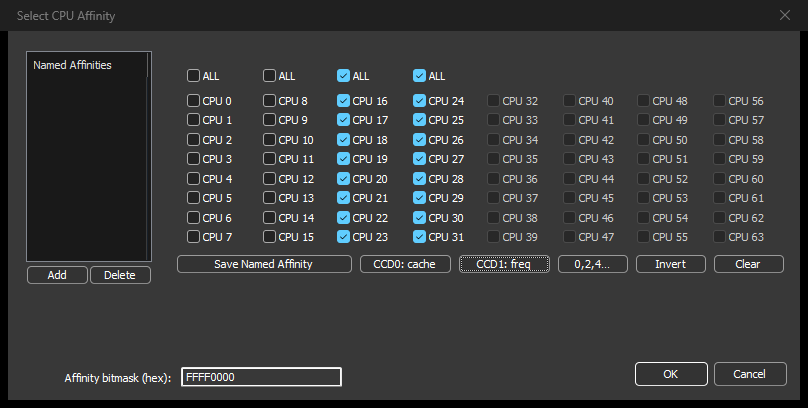Enable the CPU 8 checkbox
808x408 pixels.
[269, 100]
